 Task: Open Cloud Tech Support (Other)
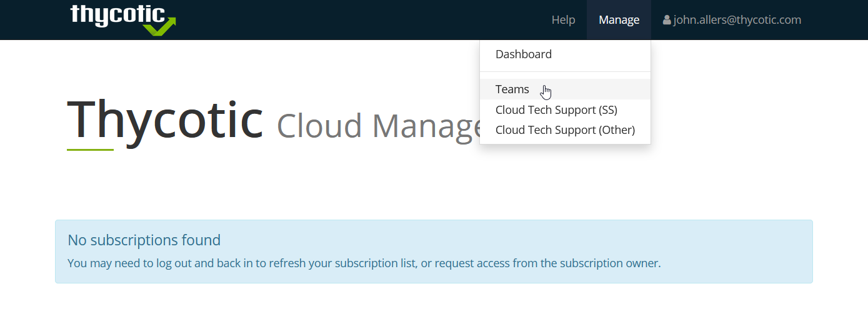point(565,130)
